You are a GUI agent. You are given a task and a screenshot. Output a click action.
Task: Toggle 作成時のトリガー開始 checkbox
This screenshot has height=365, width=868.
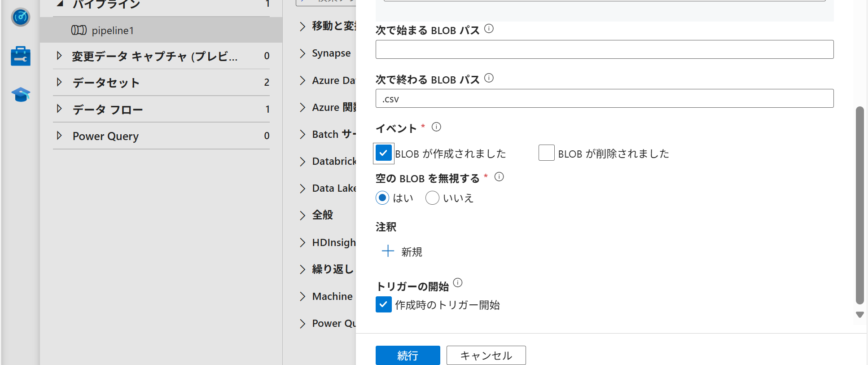tap(383, 305)
